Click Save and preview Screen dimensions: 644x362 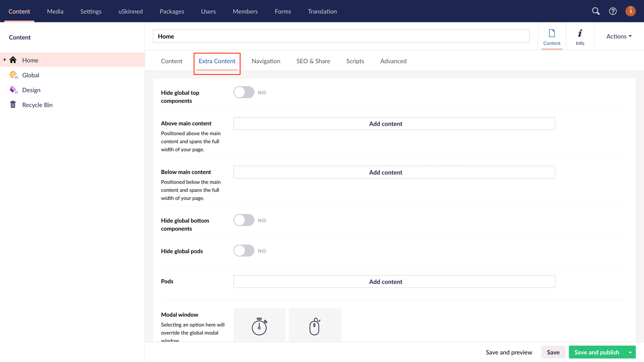[509, 352]
